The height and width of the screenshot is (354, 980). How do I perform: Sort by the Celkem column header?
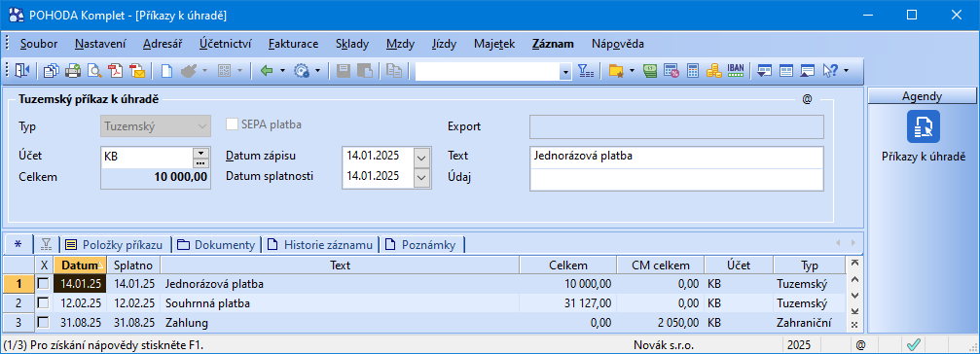pos(567,265)
